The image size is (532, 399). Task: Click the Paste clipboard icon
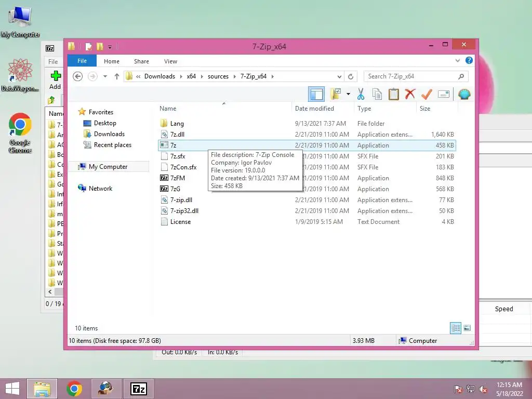tap(394, 94)
